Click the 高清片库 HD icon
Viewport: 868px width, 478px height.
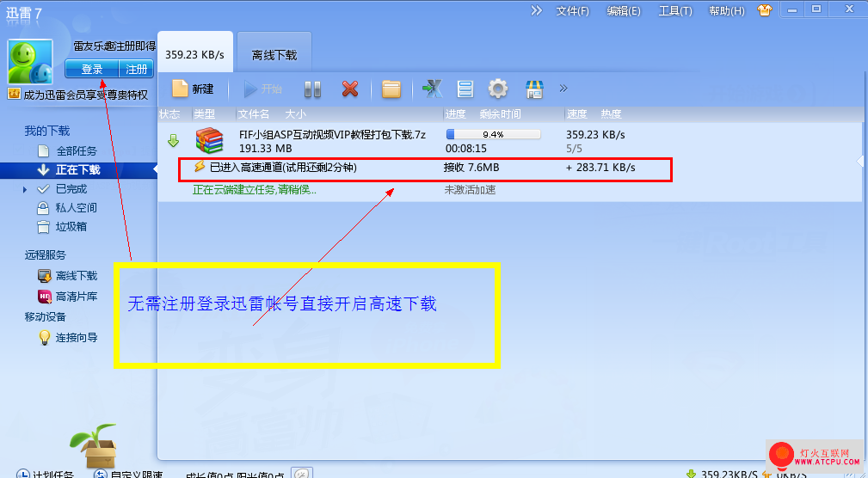click(x=44, y=297)
